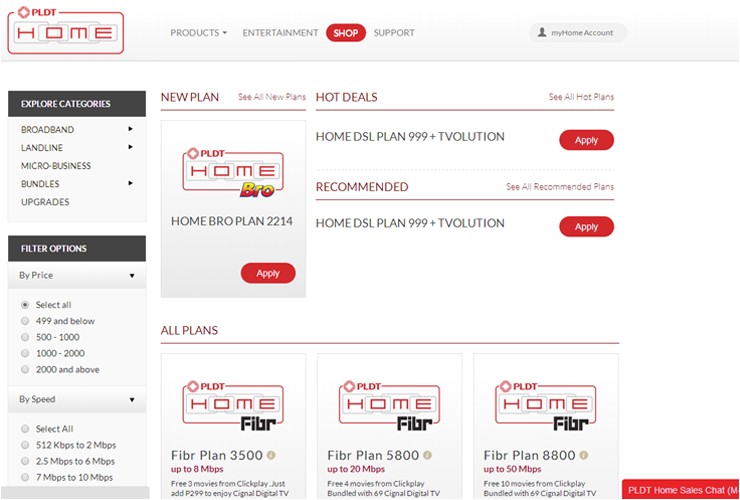
Task: Click the user icon beside myHome Account
Action: [x=543, y=33]
